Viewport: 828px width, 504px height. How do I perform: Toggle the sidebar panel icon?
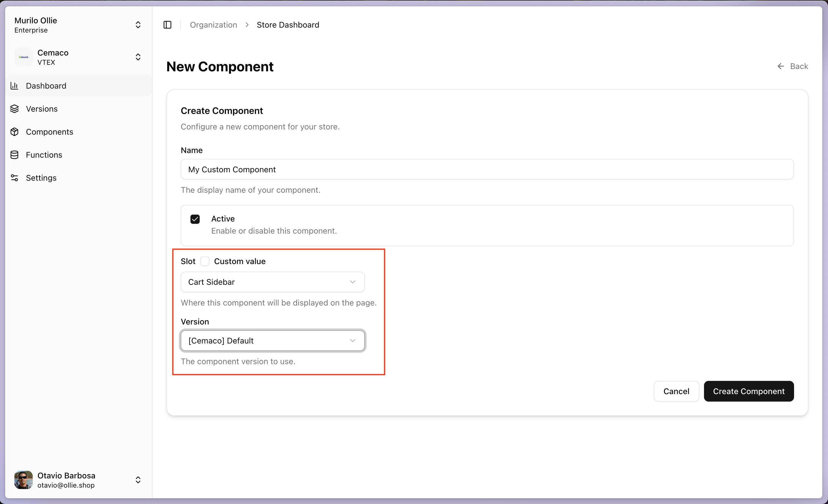(167, 25)
